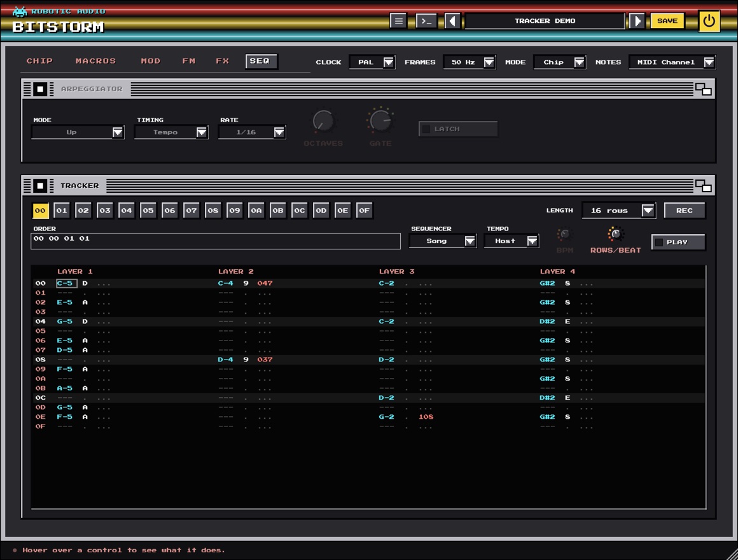Toggle the Arpeggiator enable square
The image size is (738, 560).
pos(40,89)
